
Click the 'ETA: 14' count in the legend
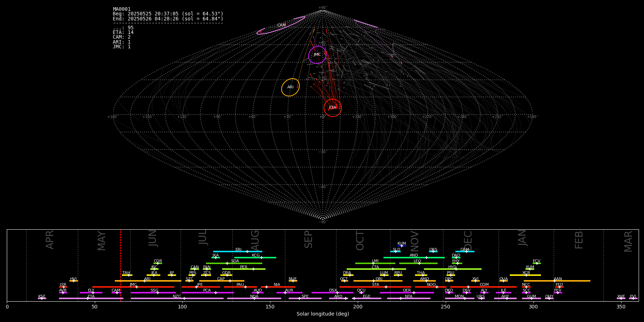(x=123, y=33)
